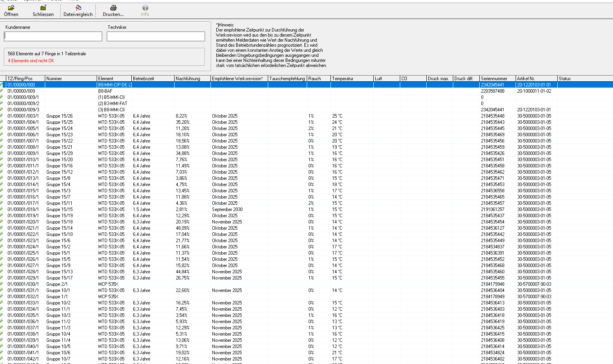Sort by Druck diff. column header
The width and height of the screenshot is (613, 364).
point(466,79)
